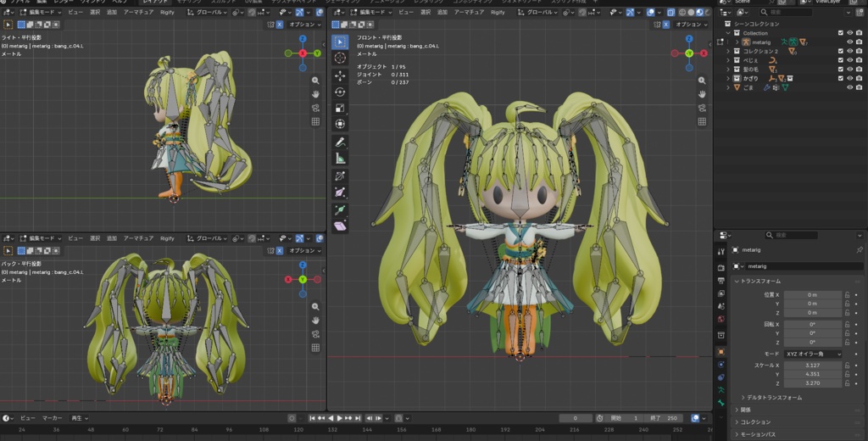Uncheck the べじぇ collection checkbox
The image size is (868, 441).
coord(840,60)
